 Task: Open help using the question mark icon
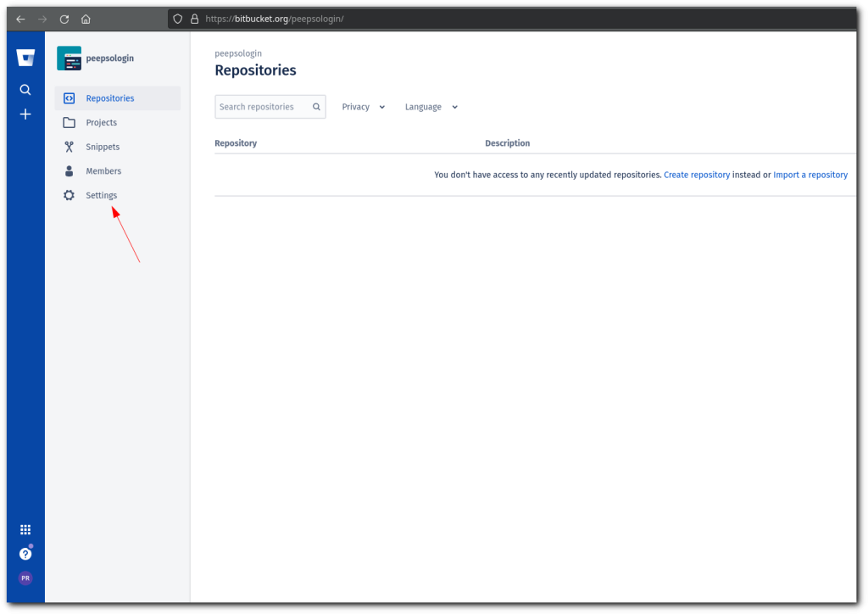25,553
